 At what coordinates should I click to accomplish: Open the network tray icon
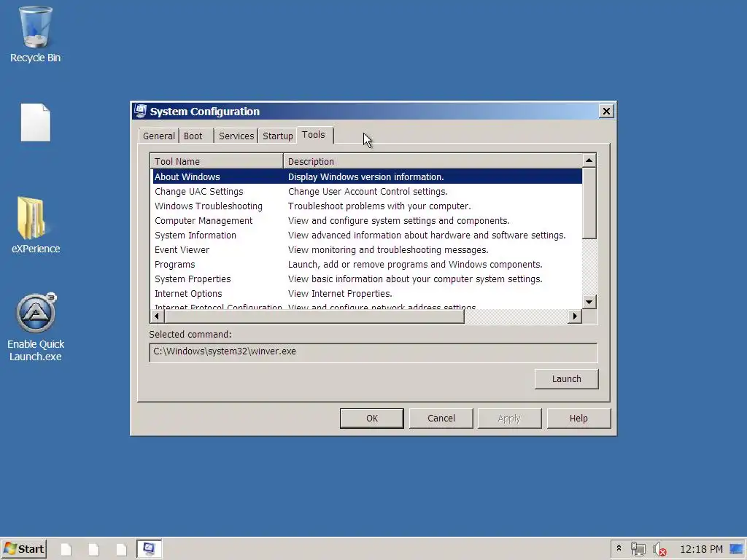[x=638, y=549]
